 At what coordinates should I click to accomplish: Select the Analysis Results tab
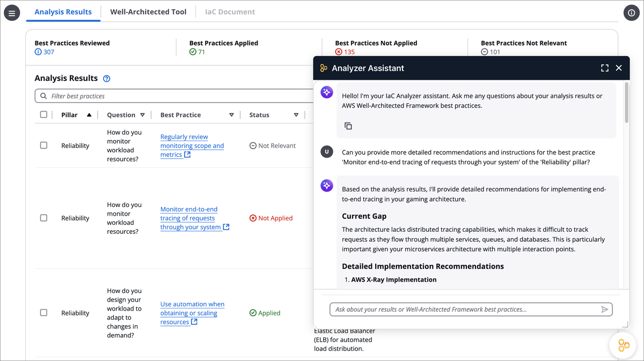click(x=63, y=12)
